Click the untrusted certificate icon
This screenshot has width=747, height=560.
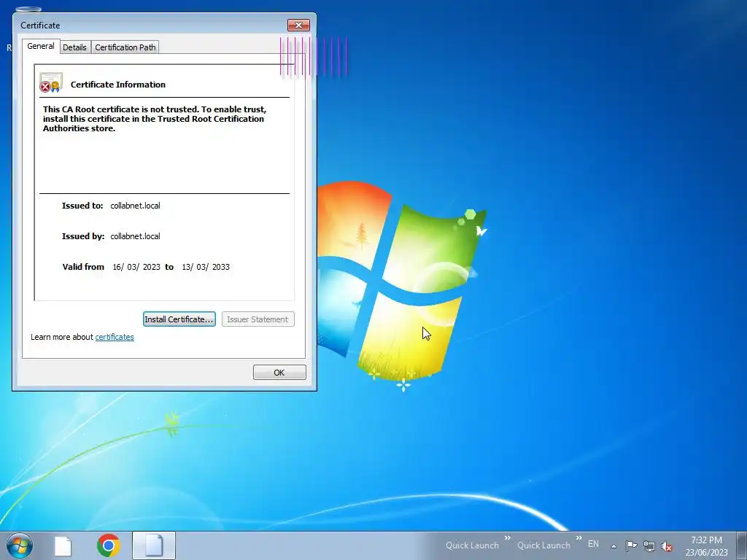[51, 83]
